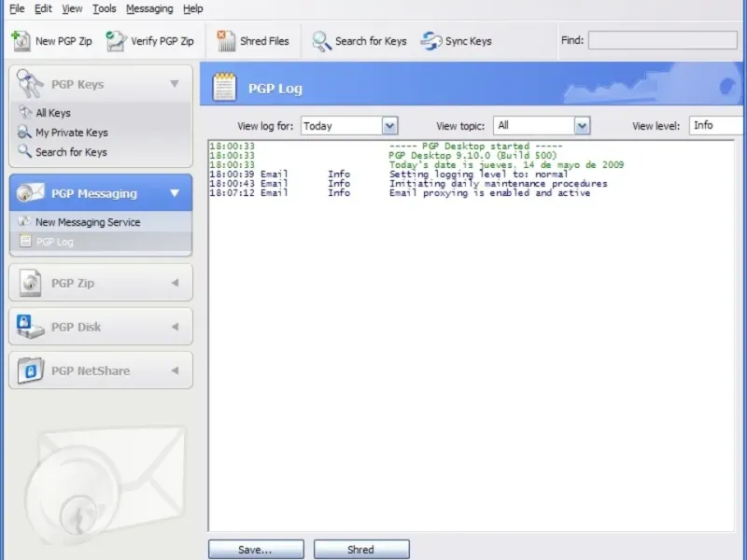747x560 pixels.
Task: Click the Sync Keys arrows icon
Action: coord(431,41)
